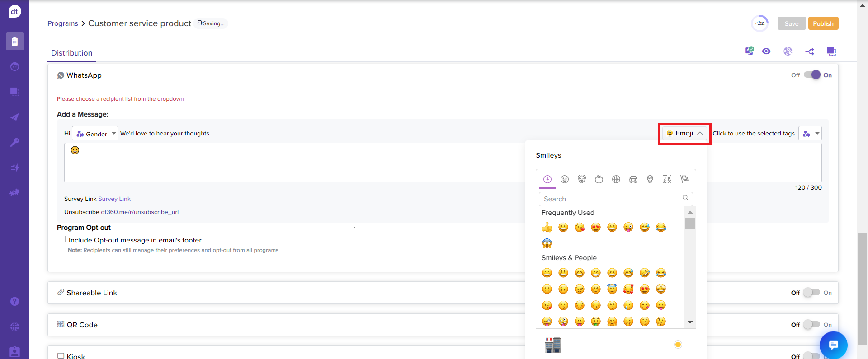Open the Survey Link hyperlink
Screen dimensions: 868x359
coord(114,199)
